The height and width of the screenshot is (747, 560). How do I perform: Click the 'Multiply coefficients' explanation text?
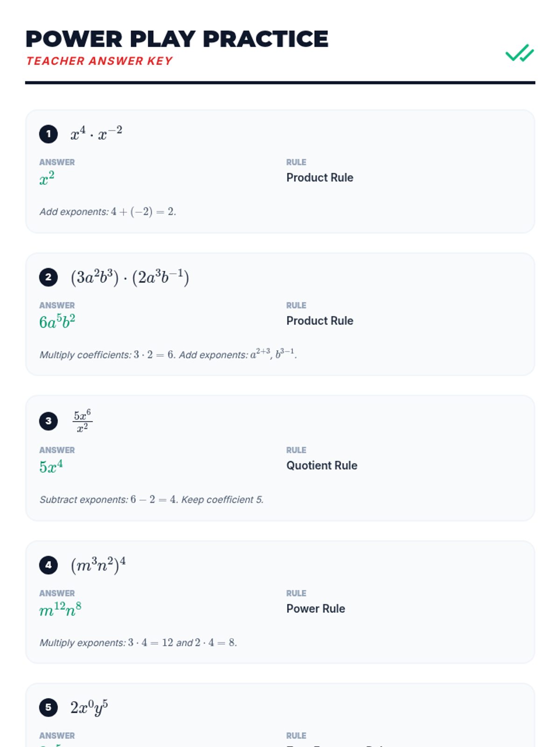pos(168,355)
